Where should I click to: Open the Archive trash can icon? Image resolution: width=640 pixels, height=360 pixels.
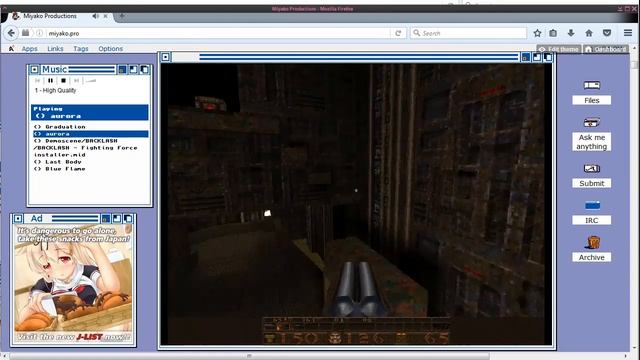point(592,242)
